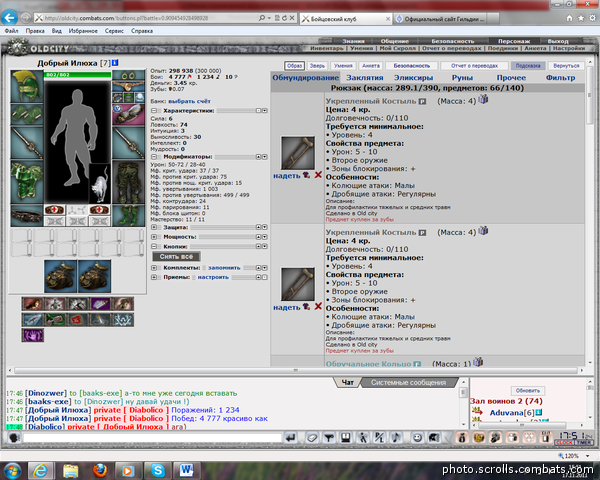Click the down arrow on Защита row
The image size is (600, 480).
pos(265,227)
